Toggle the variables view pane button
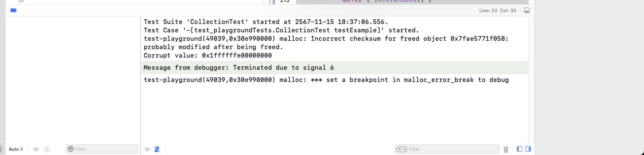644x155 pixels. pyautogui.click(x=520, y=149)
